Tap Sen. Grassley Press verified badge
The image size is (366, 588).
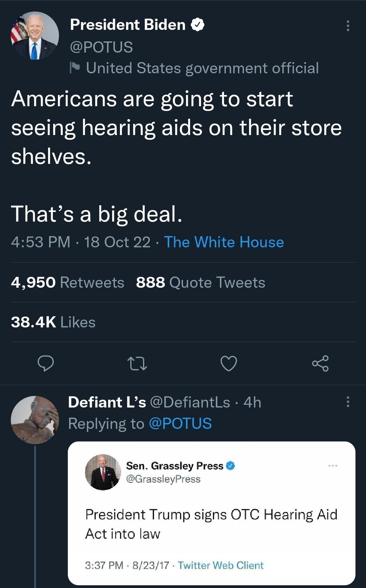coord(230,466)
